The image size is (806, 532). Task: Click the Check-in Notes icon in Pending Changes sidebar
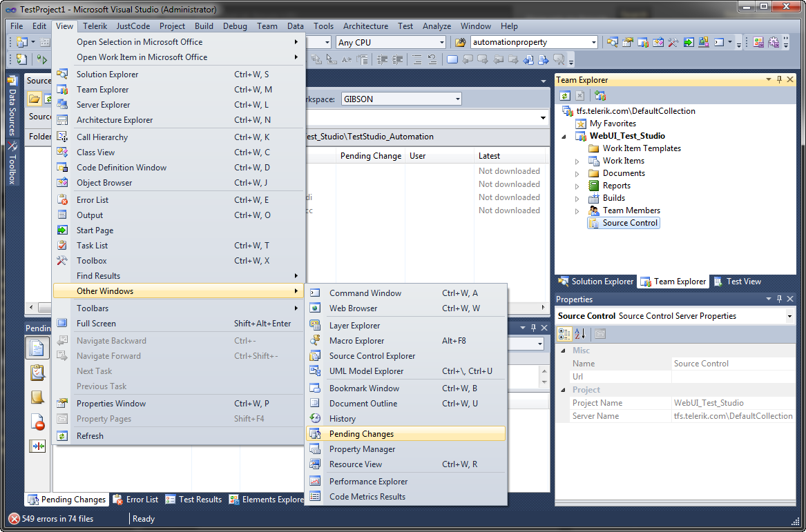click(x=37, y=397)
